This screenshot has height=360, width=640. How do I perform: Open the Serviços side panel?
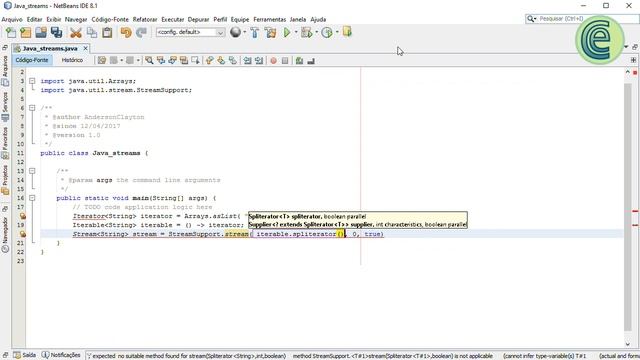[5, 106]
